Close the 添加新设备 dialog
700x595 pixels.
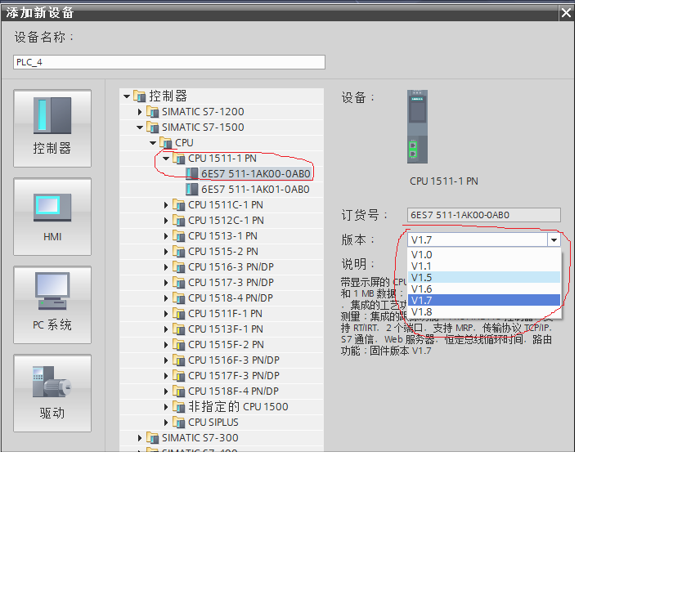[x=566, y=13]
